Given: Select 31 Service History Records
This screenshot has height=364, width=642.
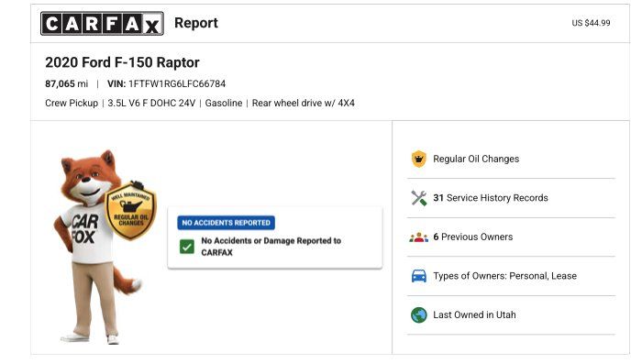Looking at the screenshot, I should (x=491, y=198).
